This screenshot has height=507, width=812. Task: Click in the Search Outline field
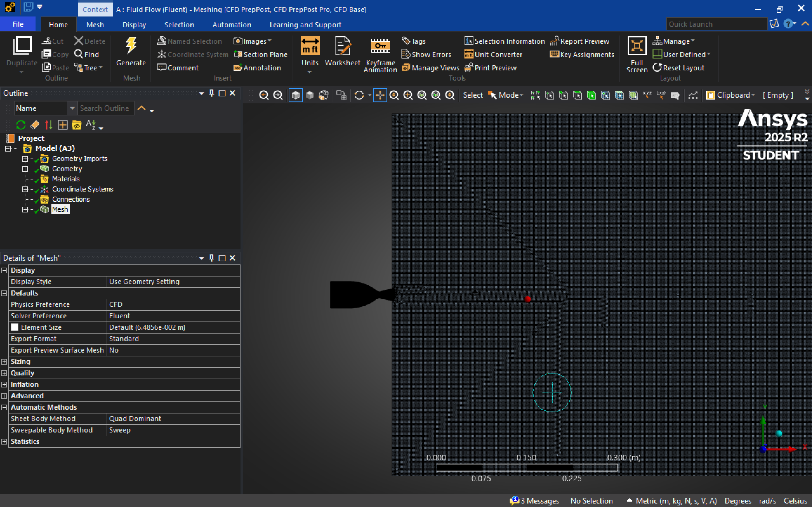[x=105, y=108]
